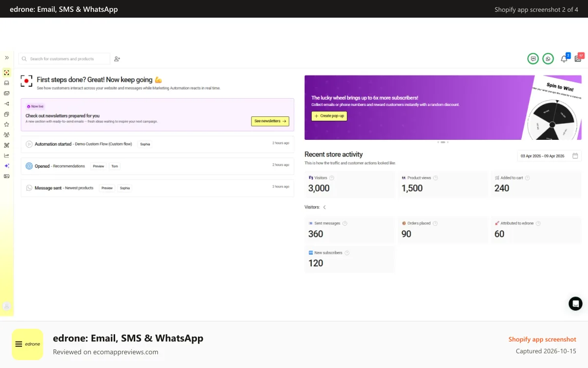Open the date range picker 03 Apr 2026
The width and height of the screenshot is (588, 368).
[549, 156]
